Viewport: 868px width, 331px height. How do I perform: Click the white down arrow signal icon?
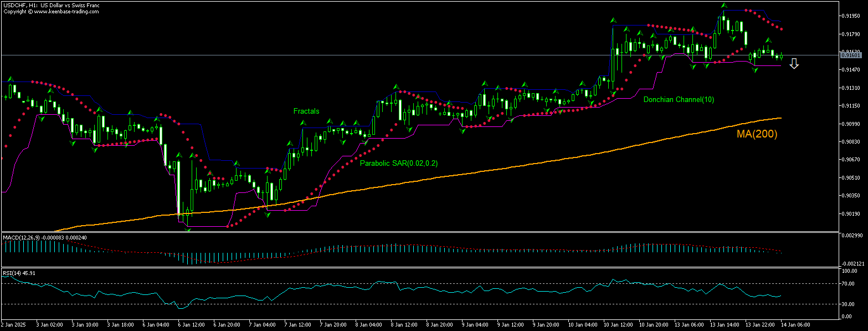coord(794,63)
